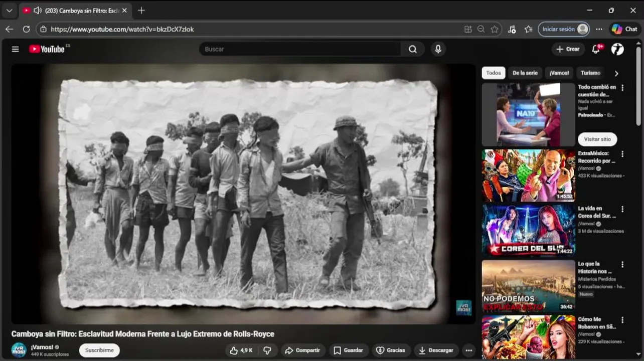The width and height of the screenshot is (644, 361).
Task: Open options for ExtraMéxico video
Action: (622, 154)
